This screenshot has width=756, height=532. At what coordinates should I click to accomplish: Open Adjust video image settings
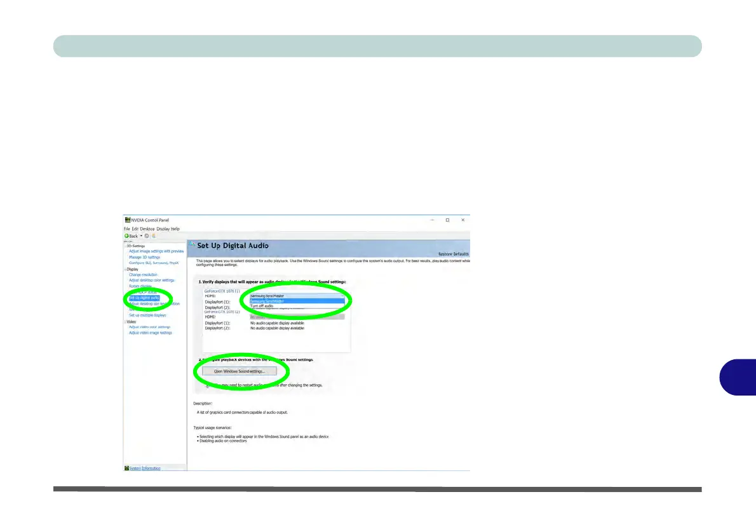(x=151, y=333)
